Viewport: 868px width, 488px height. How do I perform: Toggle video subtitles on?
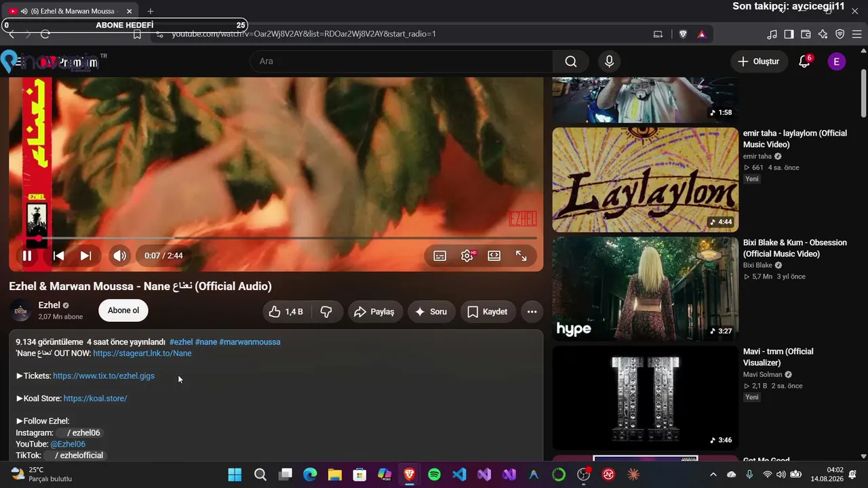(440, 256)
